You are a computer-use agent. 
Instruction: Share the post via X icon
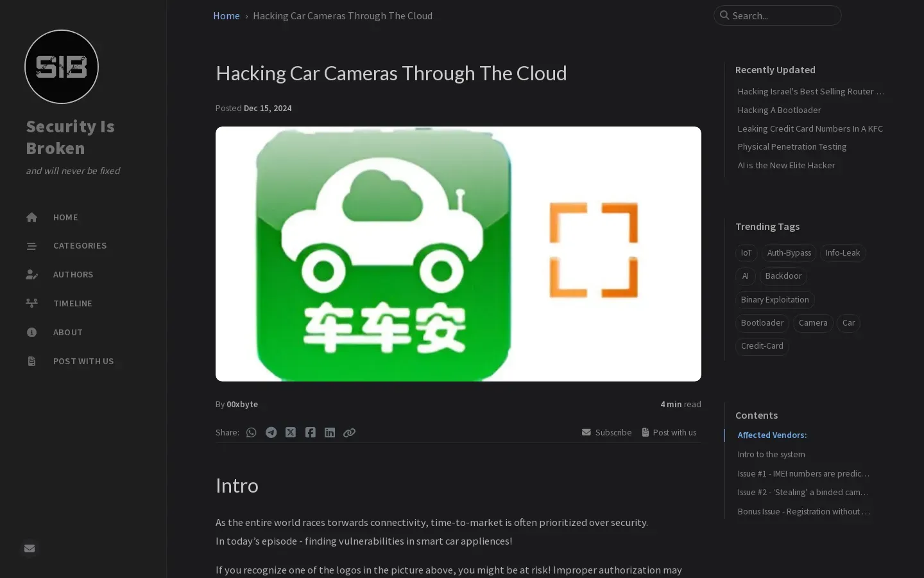point(291,433)
